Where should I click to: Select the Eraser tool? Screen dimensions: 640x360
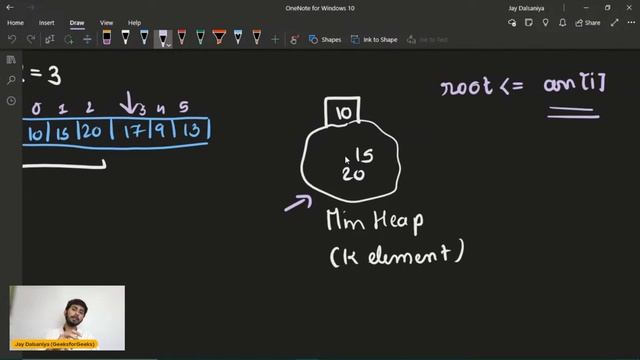107,38
